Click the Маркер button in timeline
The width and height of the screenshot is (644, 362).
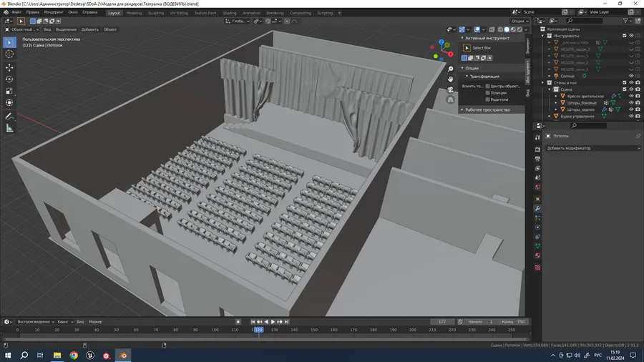95,322
